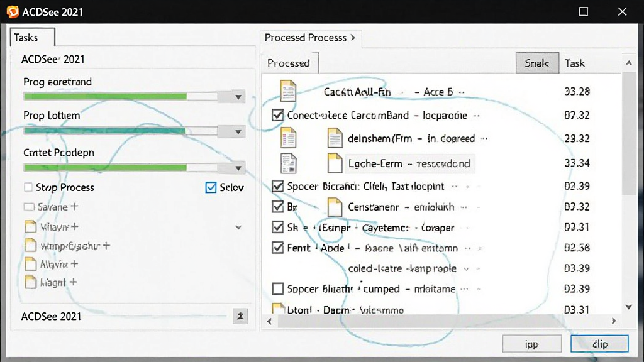Click the 'ipp' button
The width and height of the screenshot is (644, 362).
click(532, 344)
